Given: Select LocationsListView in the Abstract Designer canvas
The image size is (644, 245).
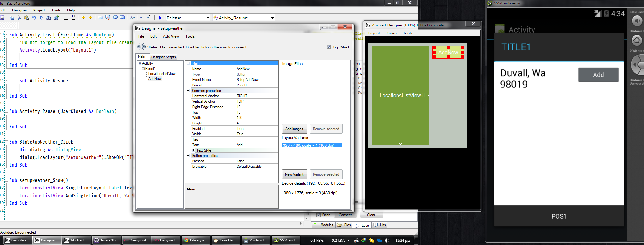Looking at the screenshot, I should (400, 95).
